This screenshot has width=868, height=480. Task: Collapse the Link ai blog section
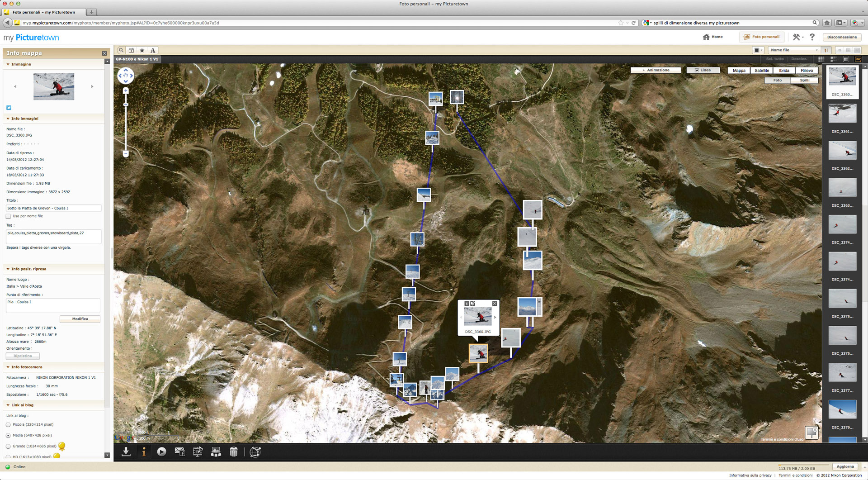[x=8, y=405]
